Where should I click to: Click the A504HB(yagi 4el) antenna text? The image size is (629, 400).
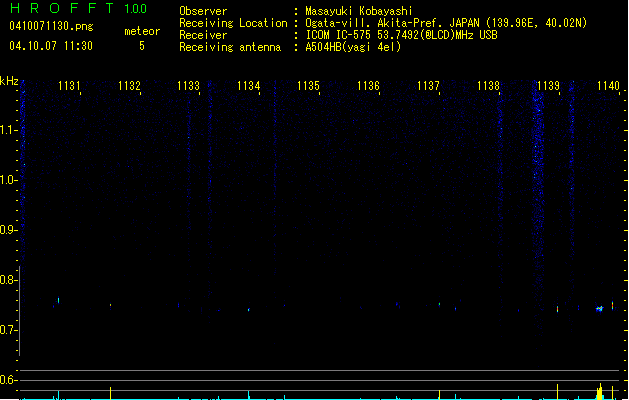353,47
